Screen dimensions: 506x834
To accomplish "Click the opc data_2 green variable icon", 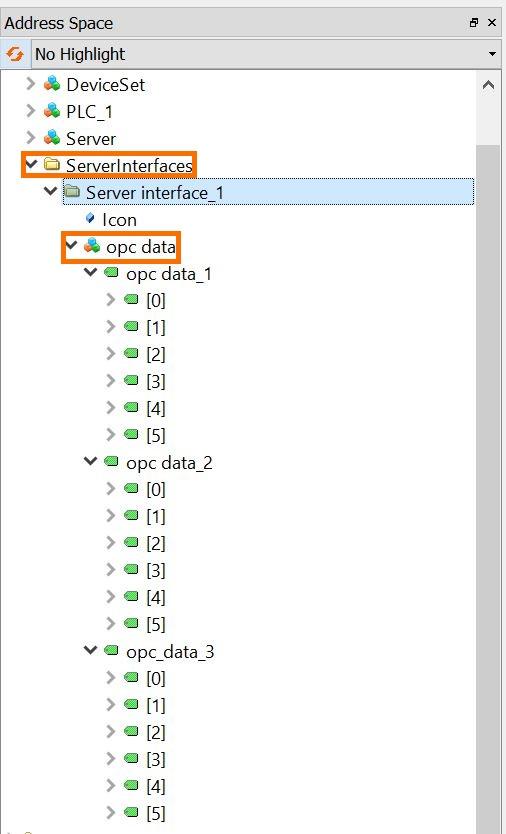I will point(111,461).
